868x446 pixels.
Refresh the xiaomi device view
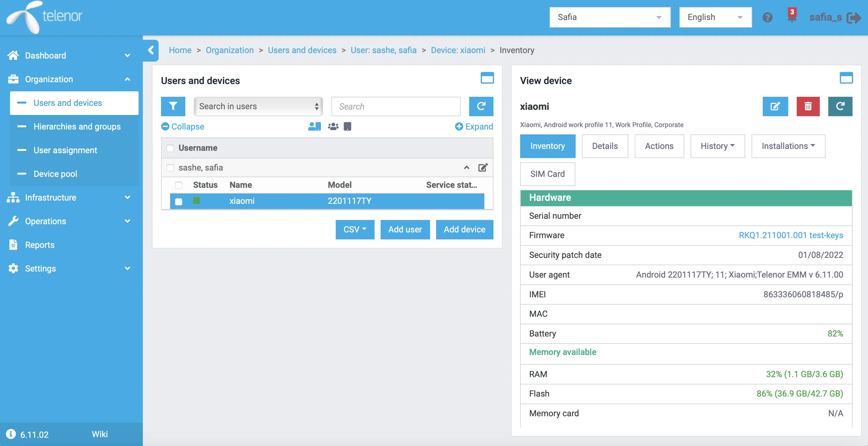[840, 106]
